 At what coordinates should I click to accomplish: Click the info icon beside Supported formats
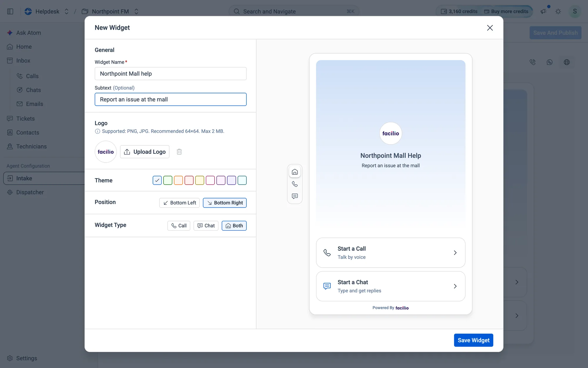click(x=98, y=131)
